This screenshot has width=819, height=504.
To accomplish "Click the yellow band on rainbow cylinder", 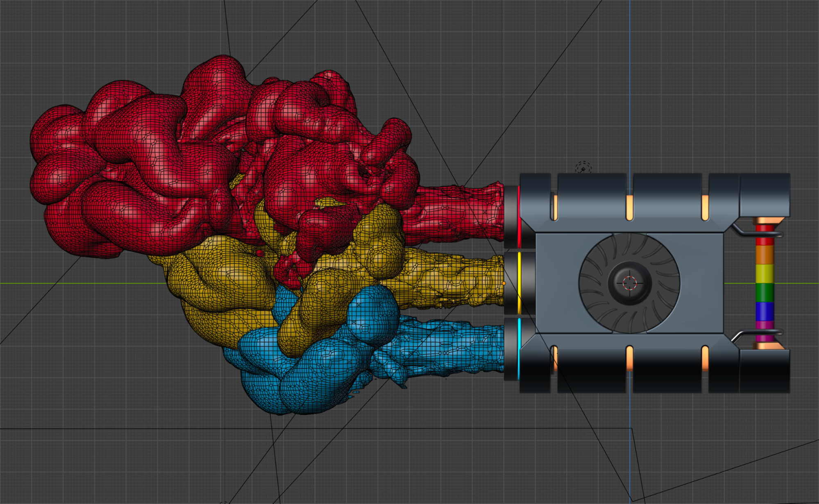I will tap(765, 273).
